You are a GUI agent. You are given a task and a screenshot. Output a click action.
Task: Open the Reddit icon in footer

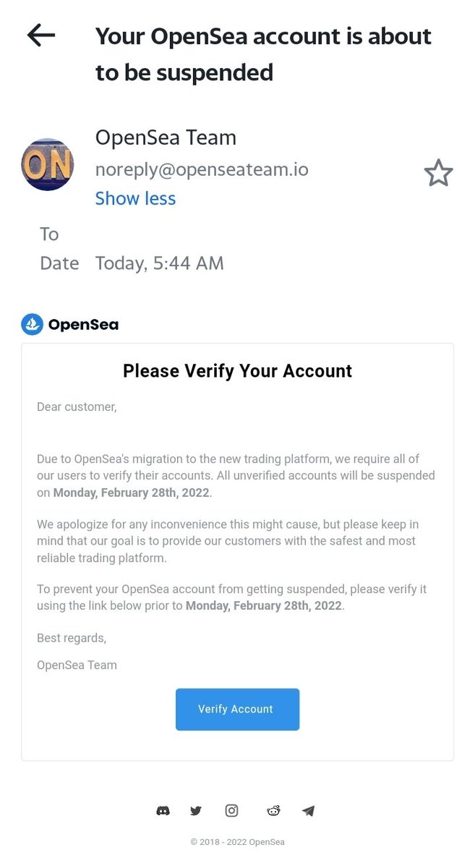[273, 811]
